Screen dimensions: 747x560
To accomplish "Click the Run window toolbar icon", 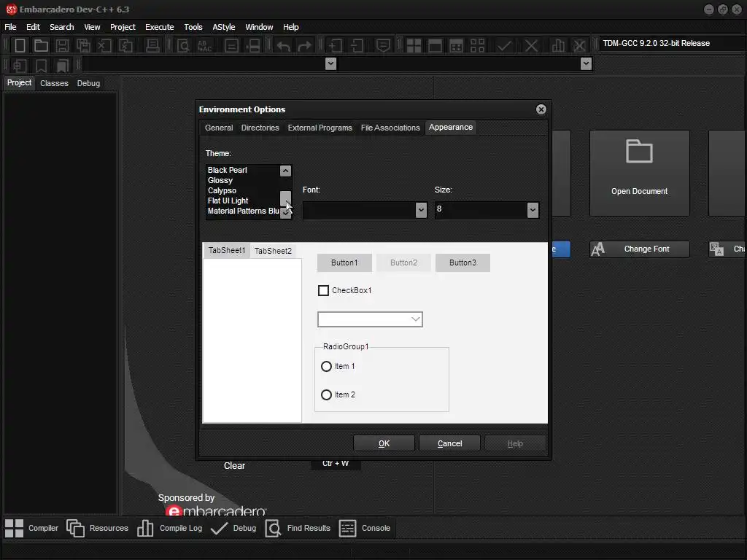I will click(x=435, y=46).
